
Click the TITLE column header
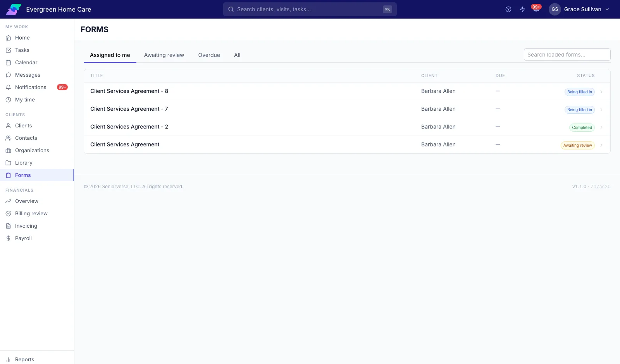click(96, 76)
